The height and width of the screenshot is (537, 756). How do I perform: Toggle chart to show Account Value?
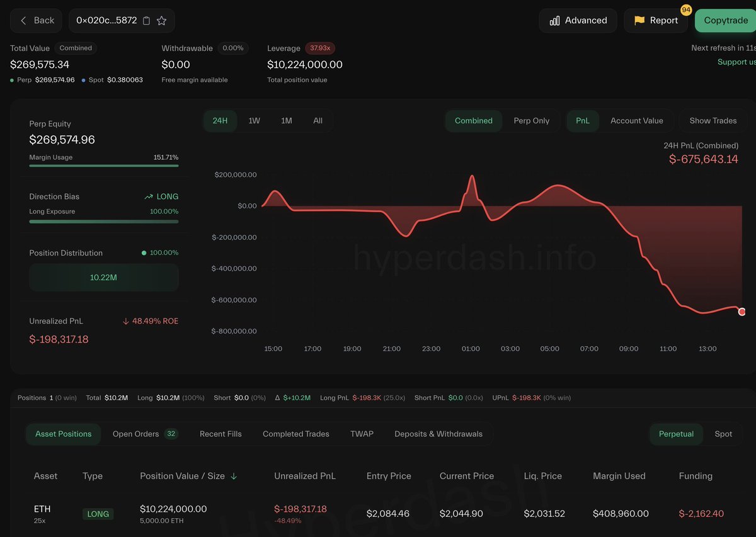click(637, 120)
